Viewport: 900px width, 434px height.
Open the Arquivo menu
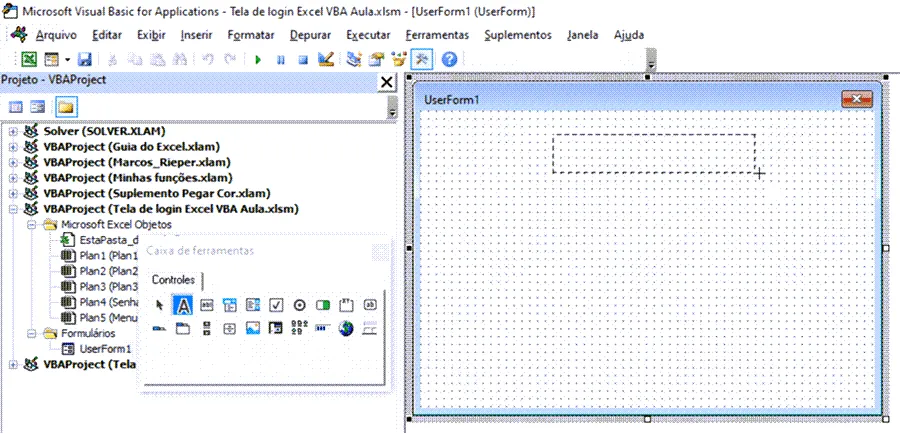pyautogui.click(x=56, y=35)
